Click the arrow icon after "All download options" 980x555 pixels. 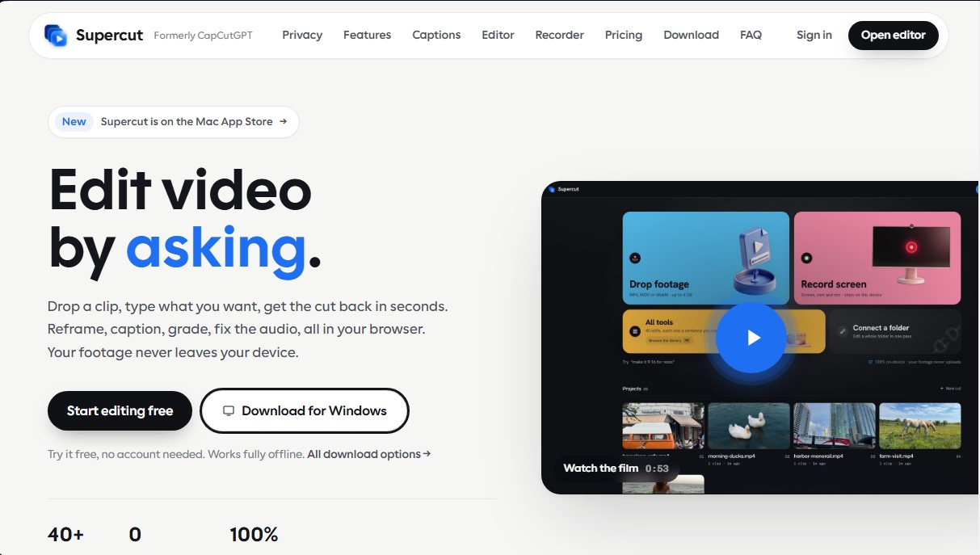(427, 454)
